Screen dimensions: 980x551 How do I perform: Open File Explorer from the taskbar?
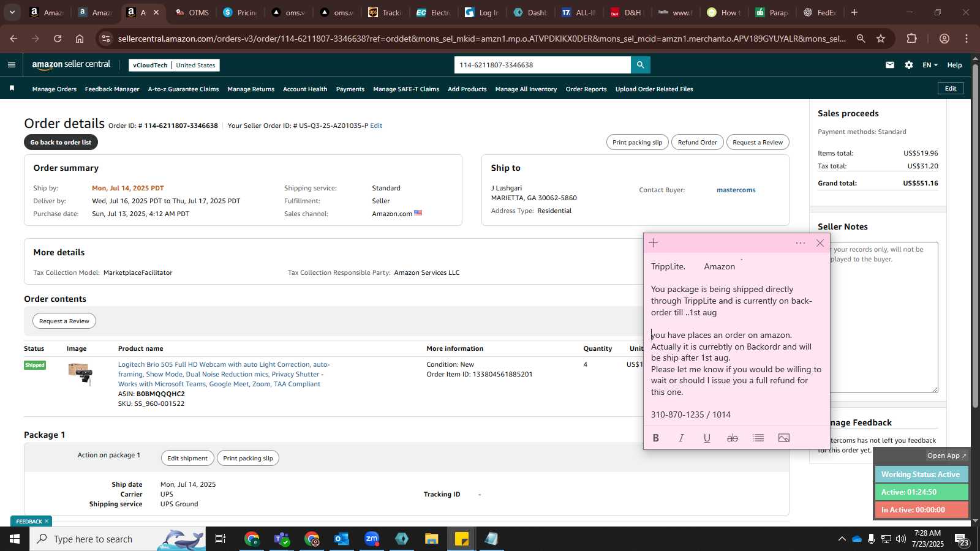point(432,539)
